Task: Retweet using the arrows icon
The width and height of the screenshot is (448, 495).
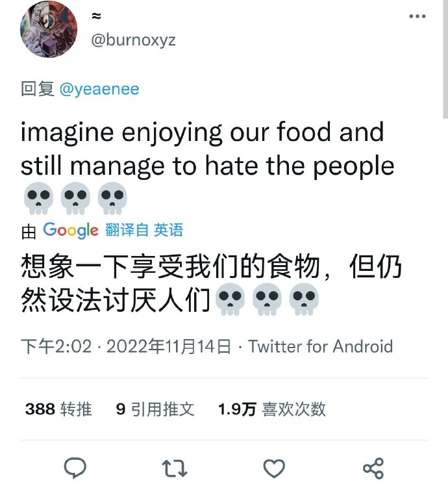Action: [175, 468]
